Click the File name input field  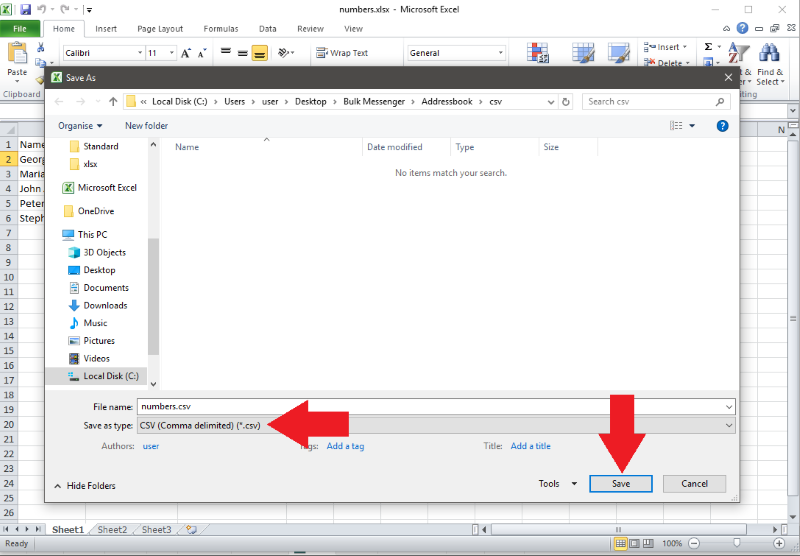click(x=436, y=407)
